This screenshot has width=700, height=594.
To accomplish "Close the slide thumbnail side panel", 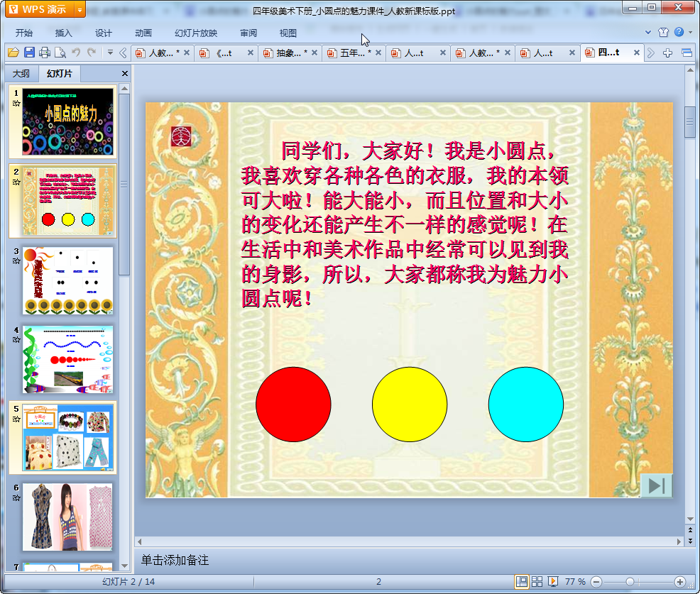I will click(x=125, y=73).
